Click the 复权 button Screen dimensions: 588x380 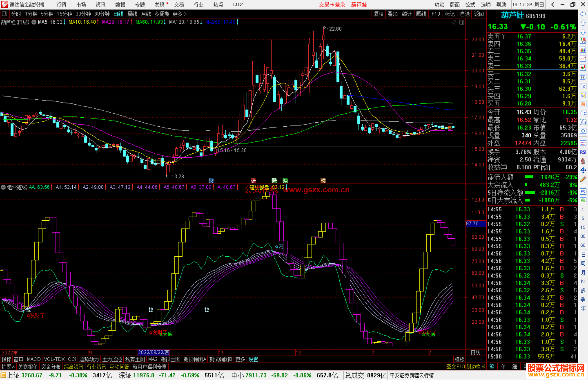click(379, 14)
